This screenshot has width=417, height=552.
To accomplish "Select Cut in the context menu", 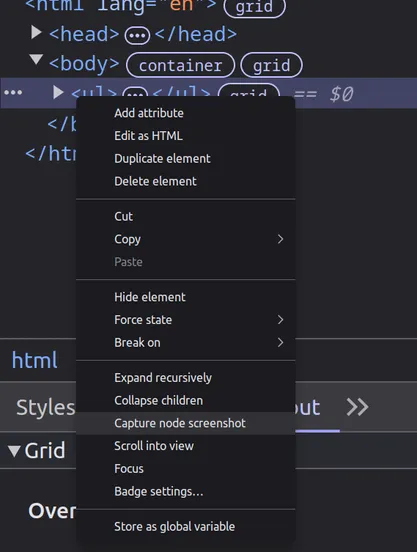I will coord(185,216).
